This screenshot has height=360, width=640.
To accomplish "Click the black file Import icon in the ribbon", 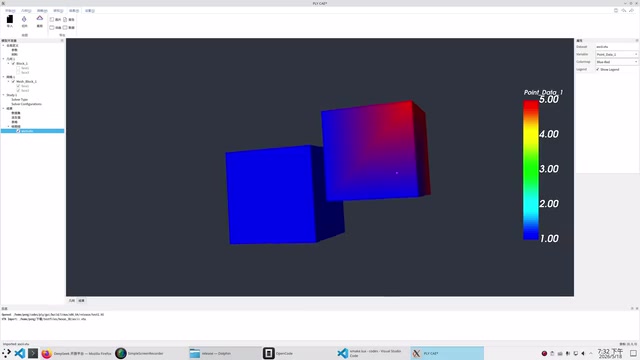I will coord(10,19).
